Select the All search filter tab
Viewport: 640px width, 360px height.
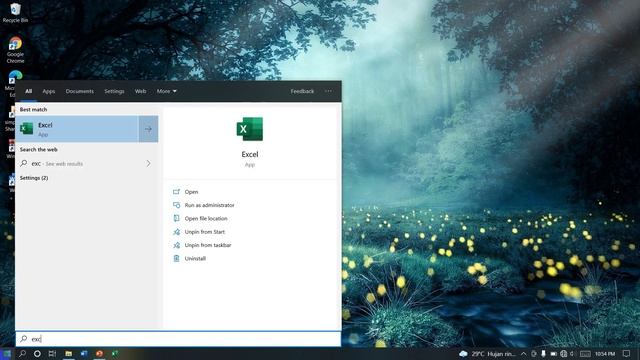(28, 91)
